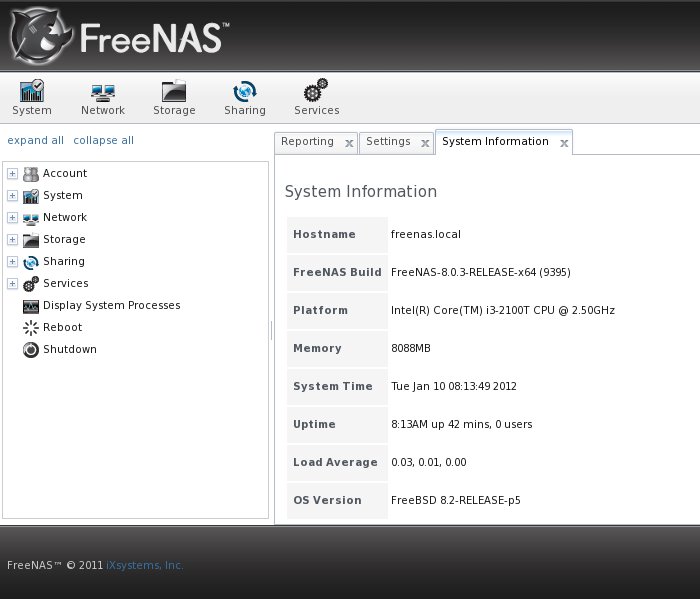Click the Network tree icon in sidebar

31,219
